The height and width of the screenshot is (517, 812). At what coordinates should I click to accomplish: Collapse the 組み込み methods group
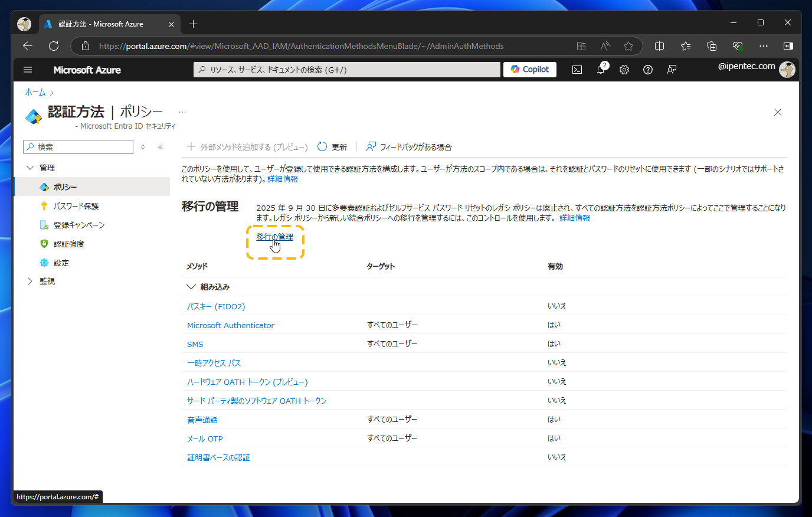coord(191,286)
